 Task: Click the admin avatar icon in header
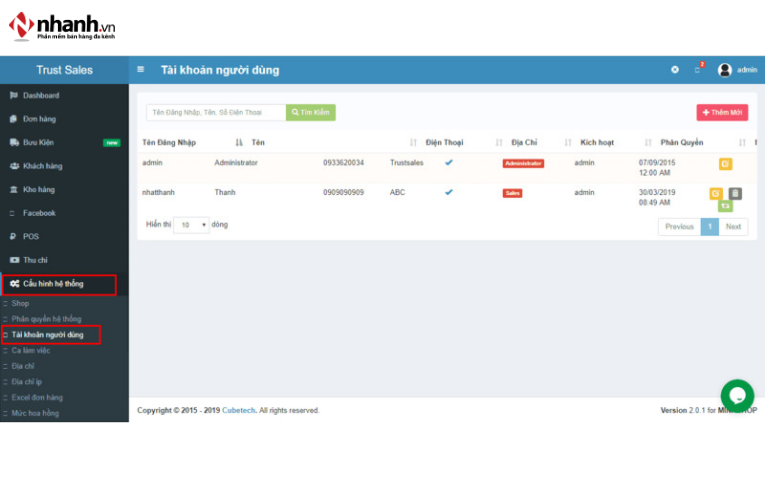point(725,70)
